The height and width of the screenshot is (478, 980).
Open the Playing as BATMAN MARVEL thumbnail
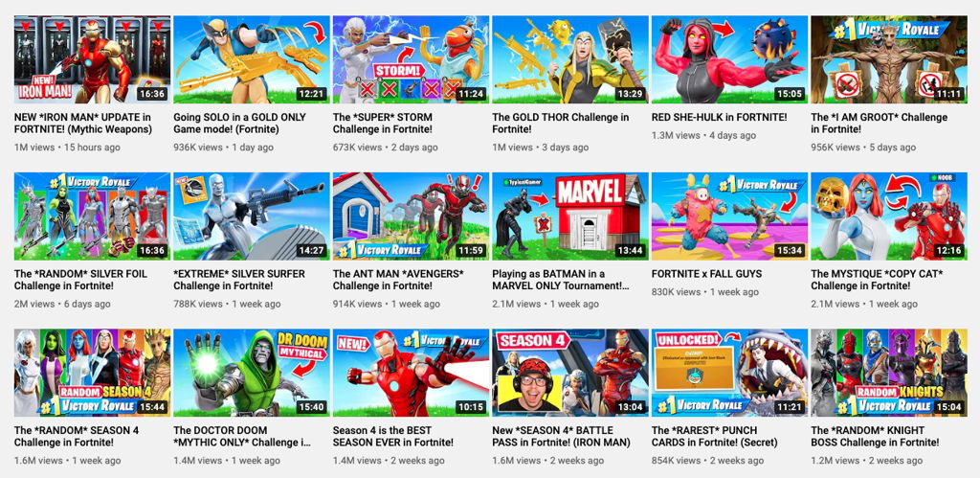tap(570, 216)
